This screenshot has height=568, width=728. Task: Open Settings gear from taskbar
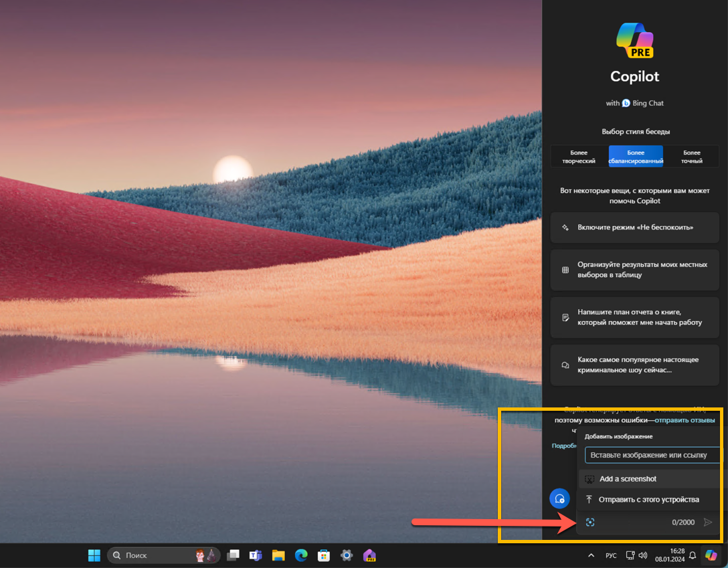pos(347,555)
